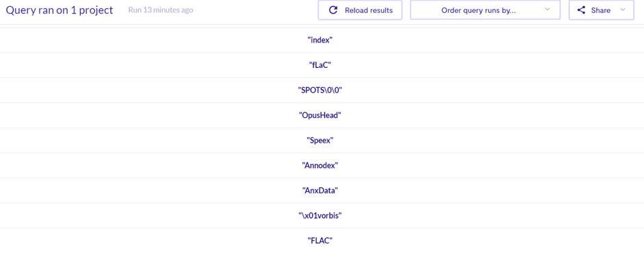The image size is (644, 253).
Task: Select the "fLaC" result row
Action: point(320,65)
